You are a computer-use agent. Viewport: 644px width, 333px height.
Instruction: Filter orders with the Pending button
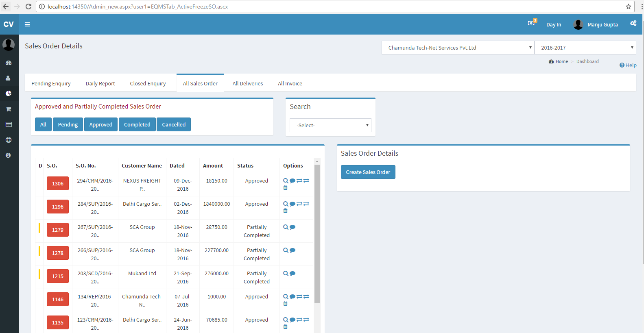[68, 124]
